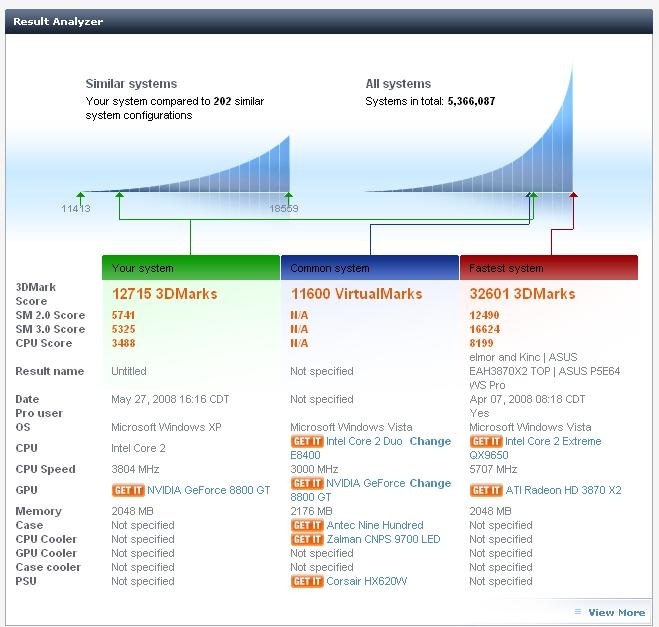
Task: Click systems total 5,366,087
Action: point(471,101)
